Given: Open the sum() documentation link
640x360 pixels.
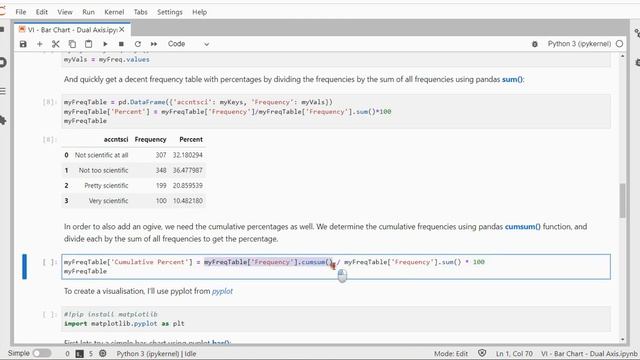Looking at the screenshot, I should [x=512, y=79].
